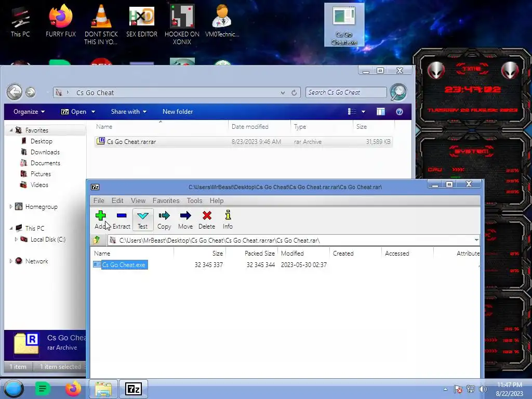Click the Explorer Back arrow

(15, 92)
